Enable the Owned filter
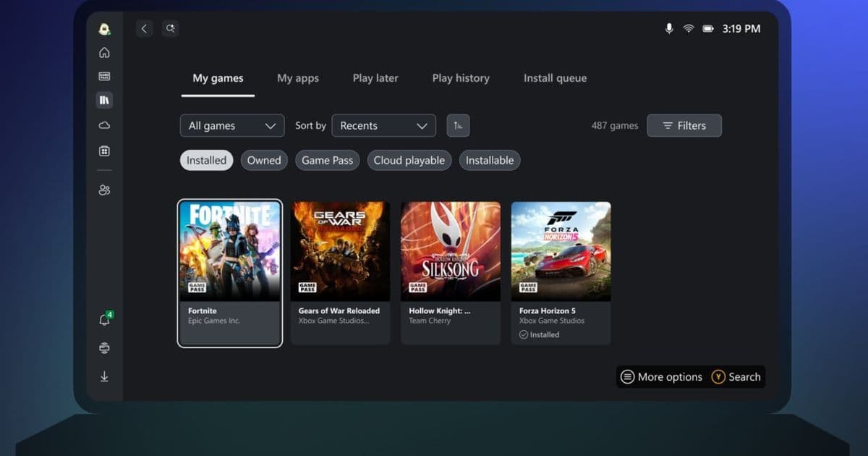This screenshot has width=868, height=456. click(x=263, y=160)
